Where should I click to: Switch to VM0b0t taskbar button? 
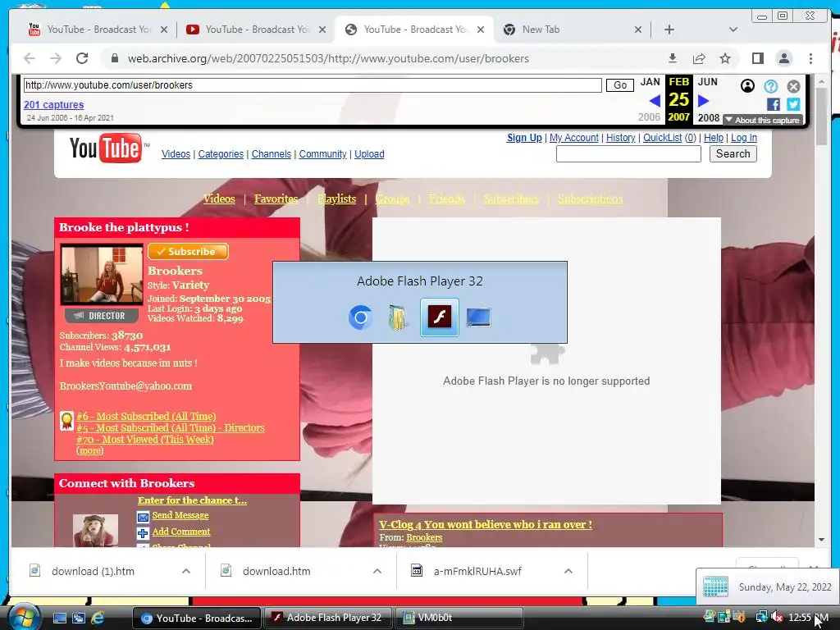459,618
